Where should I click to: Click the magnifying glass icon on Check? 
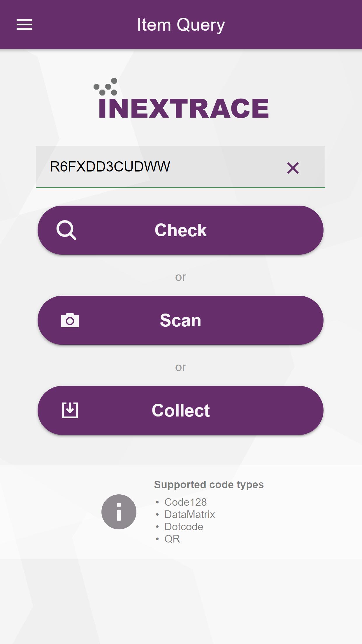pos(66,230)
